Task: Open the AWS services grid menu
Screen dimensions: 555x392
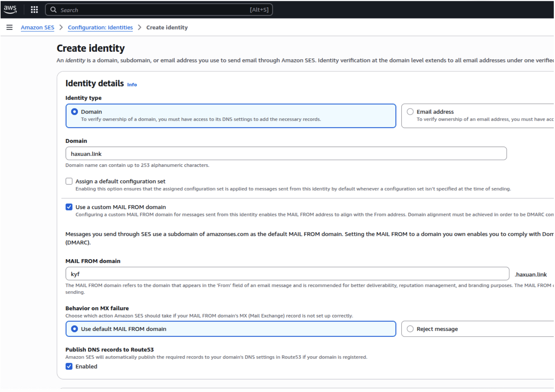Action: click(34, 10)
